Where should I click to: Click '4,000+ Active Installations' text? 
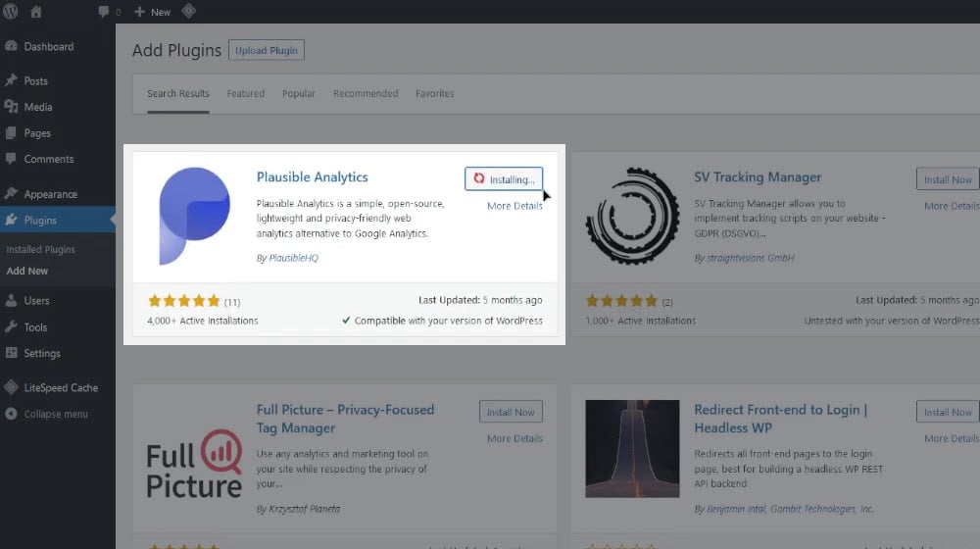203,321
